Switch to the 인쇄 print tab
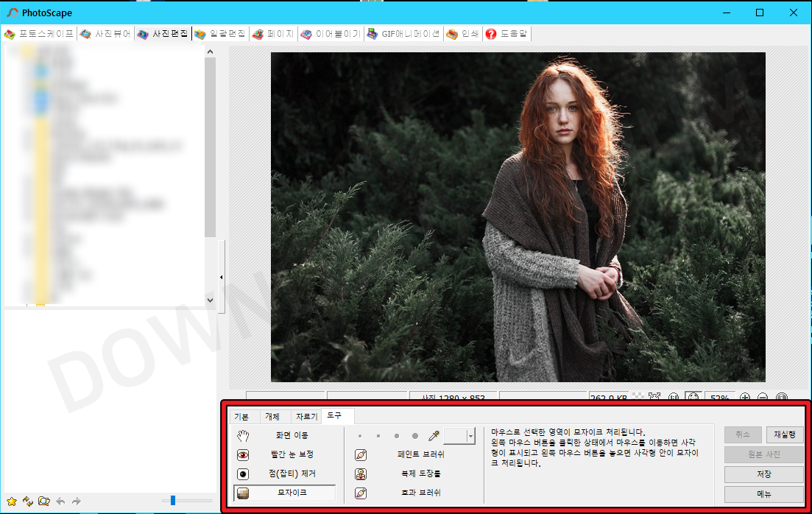The width and height of the screenshot is (812, 514). [463, 34]
